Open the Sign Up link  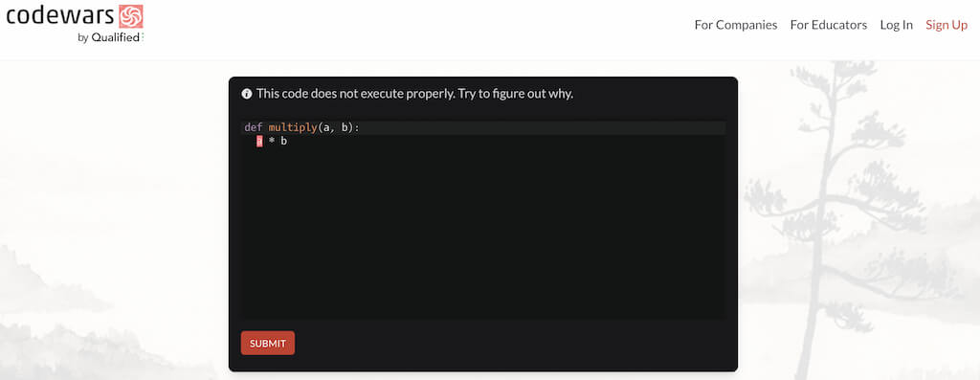[x=947, y=25]
